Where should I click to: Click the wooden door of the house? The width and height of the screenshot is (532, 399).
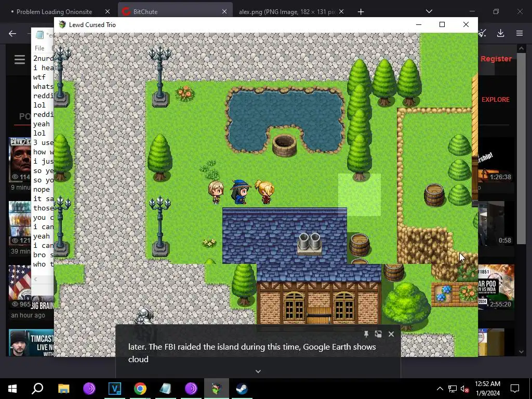pyautogui.click(x=319, y=315)
